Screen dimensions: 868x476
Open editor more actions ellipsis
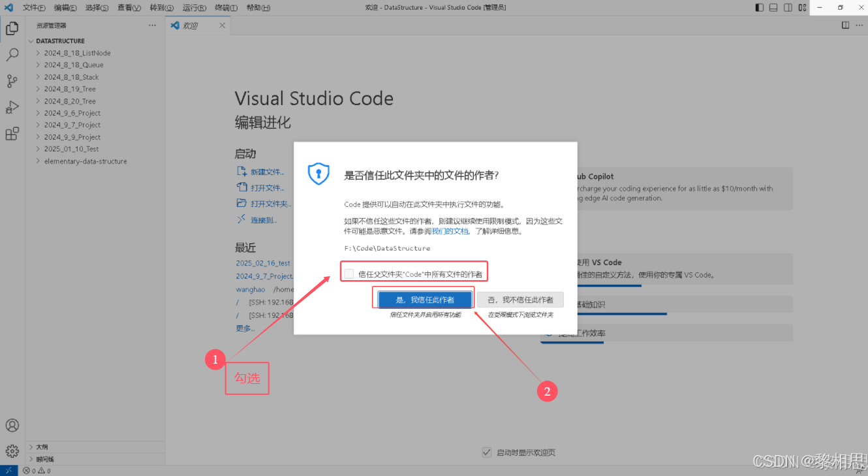pos(860,25)
